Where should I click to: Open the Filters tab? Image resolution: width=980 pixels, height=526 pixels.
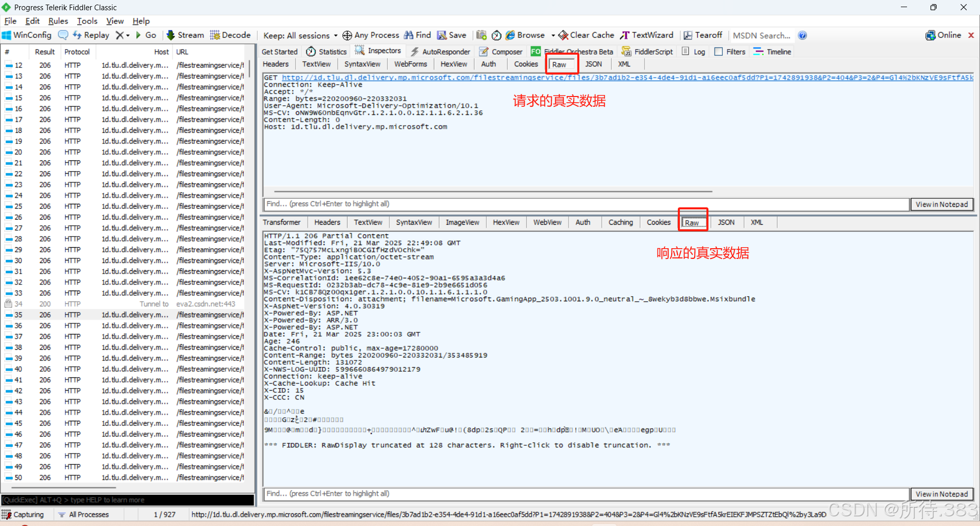click(730, 52)
